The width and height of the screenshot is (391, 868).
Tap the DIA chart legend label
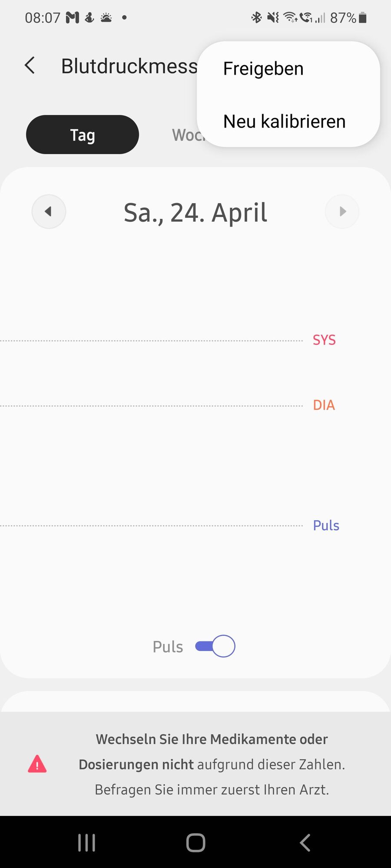(324, 405)
